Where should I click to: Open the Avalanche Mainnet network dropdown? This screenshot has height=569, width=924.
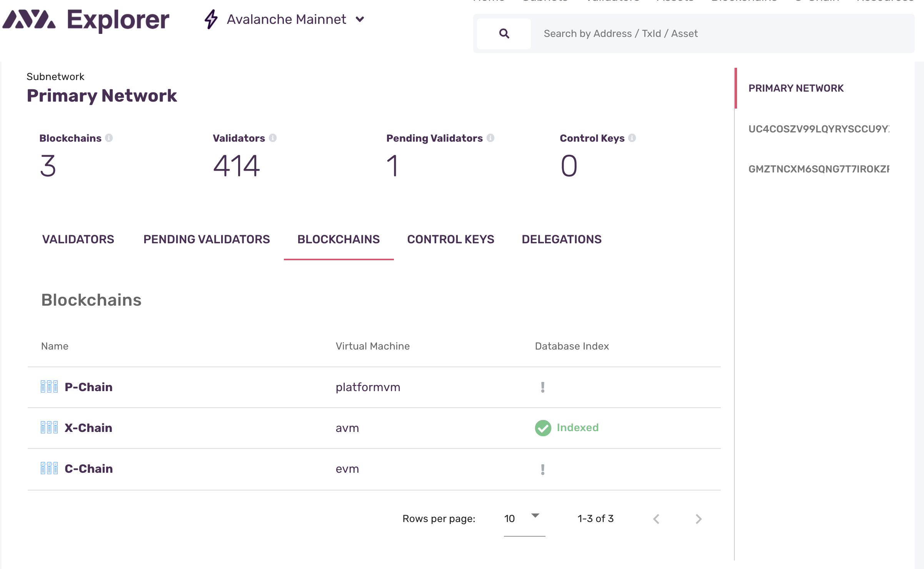tap(295, 19)
